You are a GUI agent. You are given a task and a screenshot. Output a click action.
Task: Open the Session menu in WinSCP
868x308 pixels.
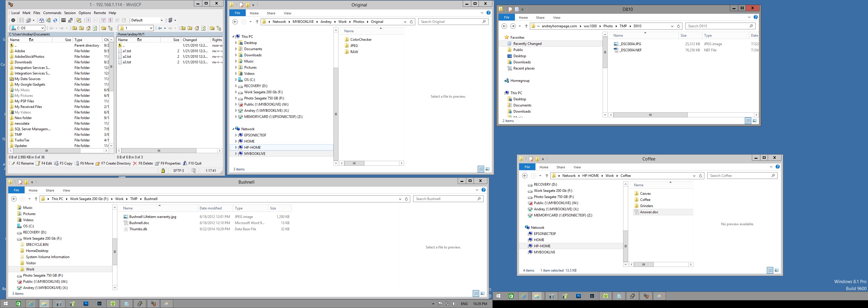point(70,13)
